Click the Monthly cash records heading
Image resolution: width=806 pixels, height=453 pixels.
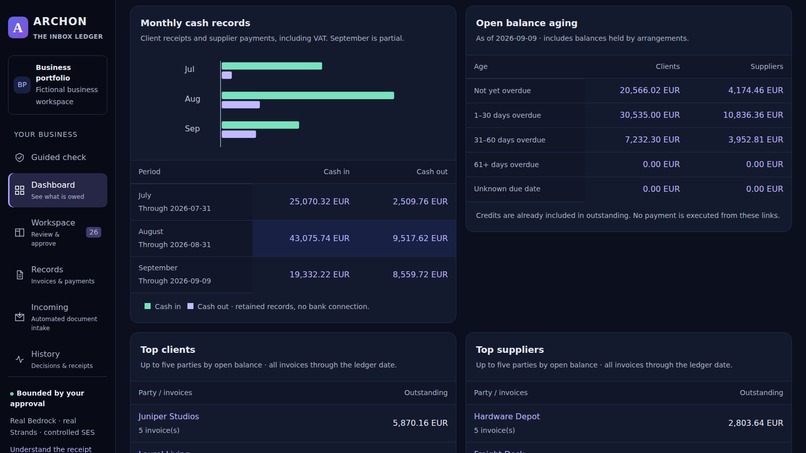[x=195, y=23]
